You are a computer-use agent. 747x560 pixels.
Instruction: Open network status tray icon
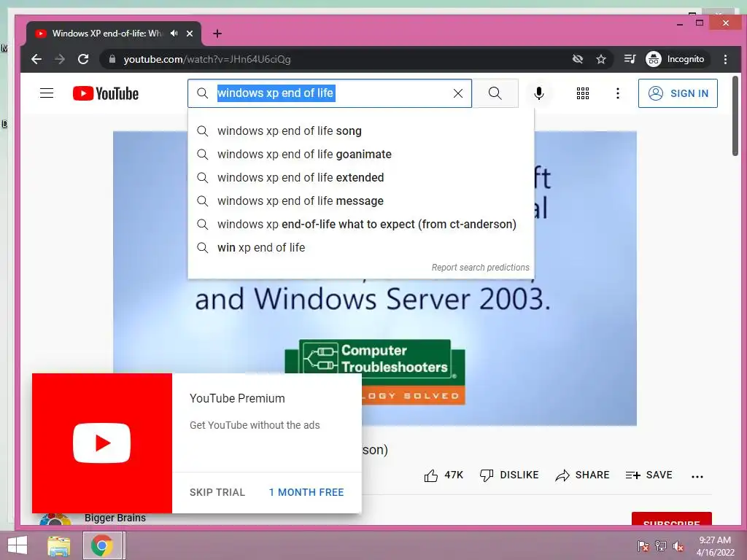[x=660, y=546]
